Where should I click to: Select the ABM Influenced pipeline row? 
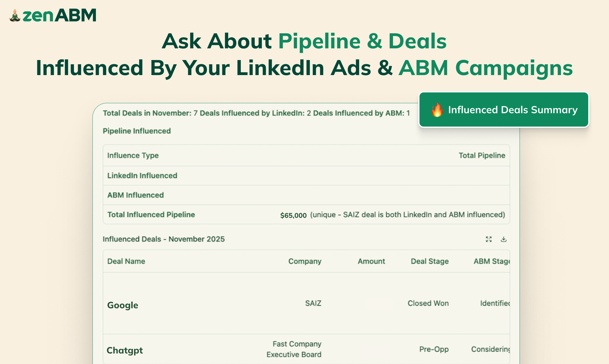(x=135, y=195)
